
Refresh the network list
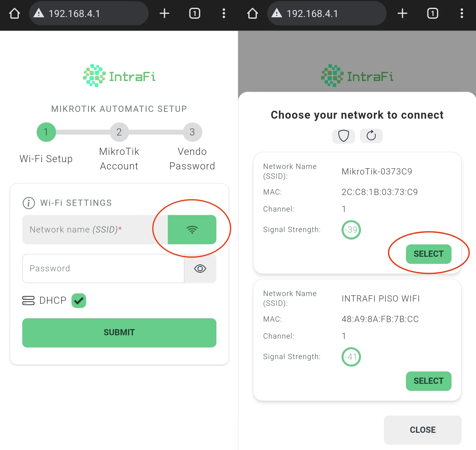[371, 136]
